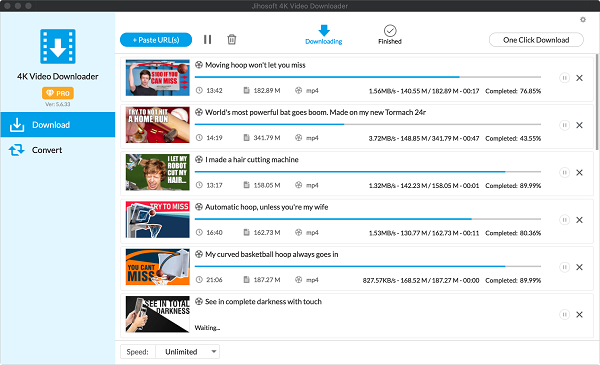Click the 'I let my robot cut my hair' thumbnail

(x=158, y=172)
